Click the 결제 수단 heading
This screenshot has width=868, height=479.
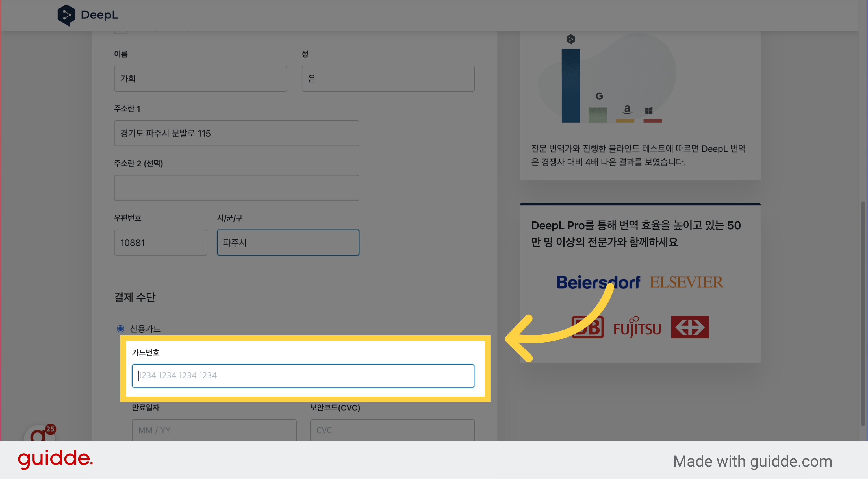click(135, 297)
